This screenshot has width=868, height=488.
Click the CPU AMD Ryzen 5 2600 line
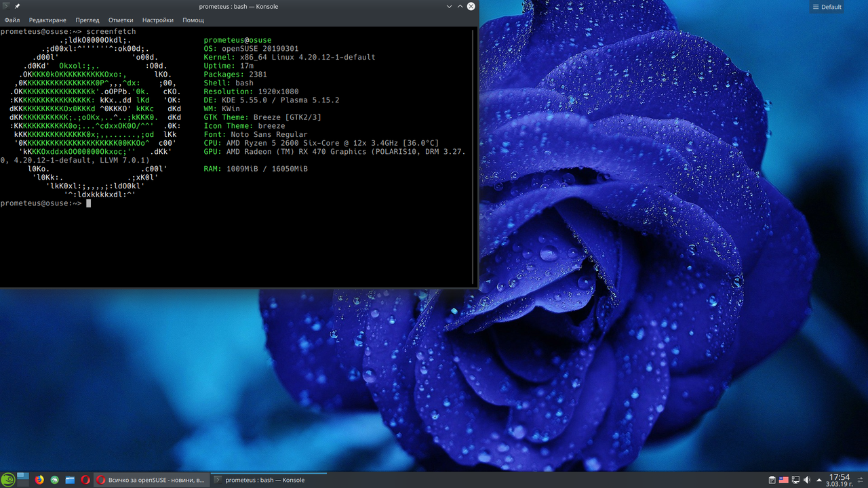[x=321, y=143]
